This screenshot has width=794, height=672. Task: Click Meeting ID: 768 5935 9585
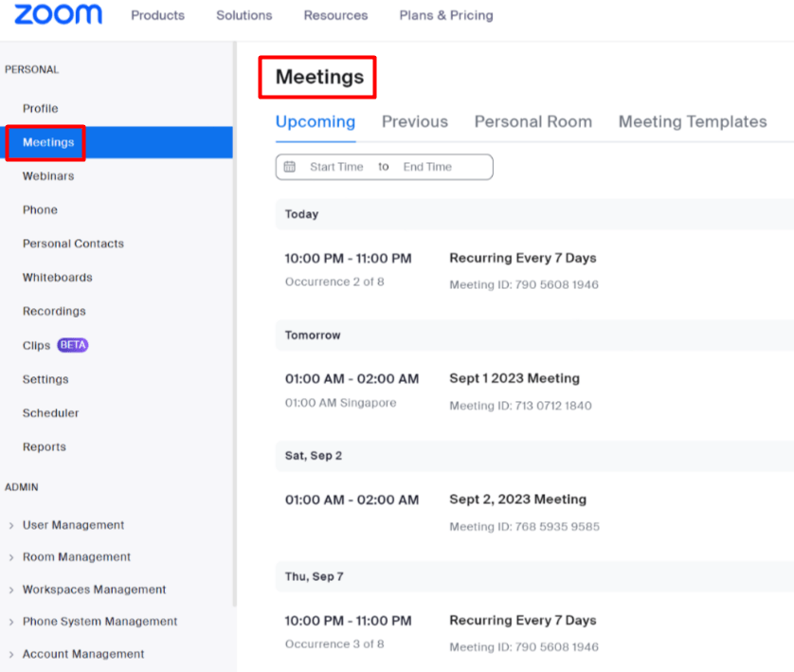[525, 527]
